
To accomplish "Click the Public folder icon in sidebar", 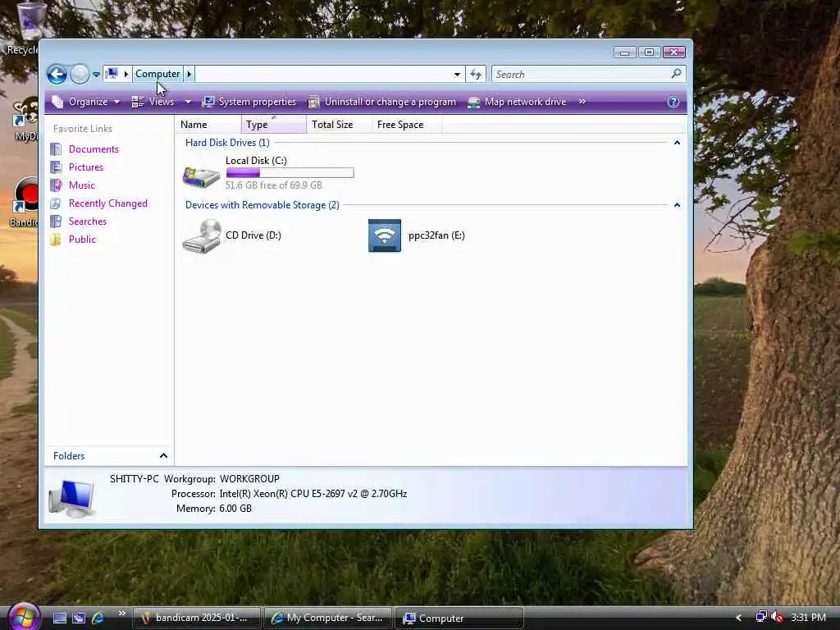I will coord(56,239).
